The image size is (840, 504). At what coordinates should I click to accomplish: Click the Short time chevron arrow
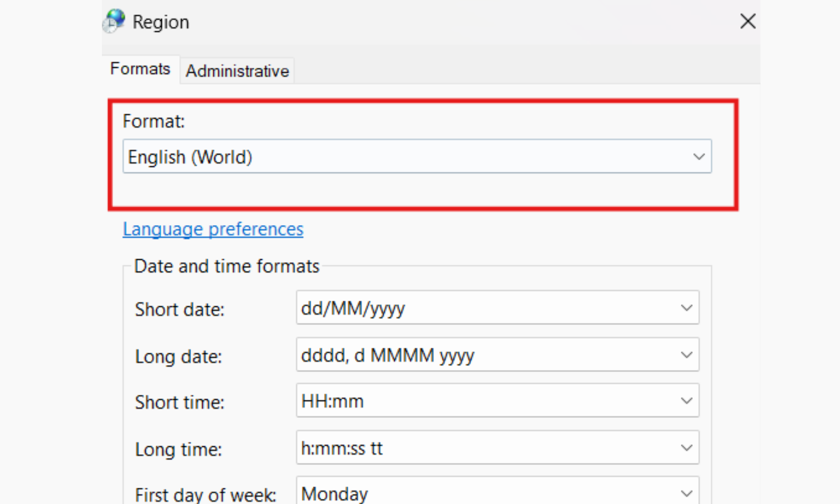(687, 400)
